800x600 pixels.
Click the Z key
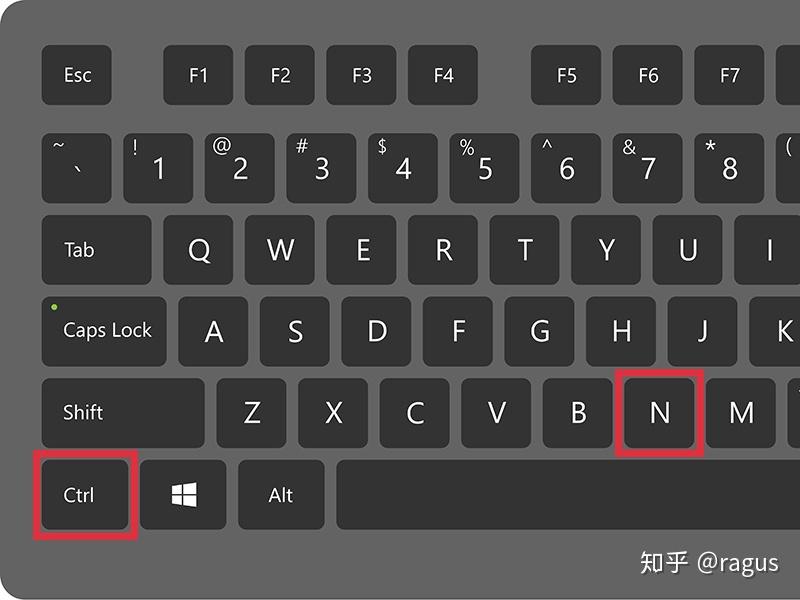point(252,413)
